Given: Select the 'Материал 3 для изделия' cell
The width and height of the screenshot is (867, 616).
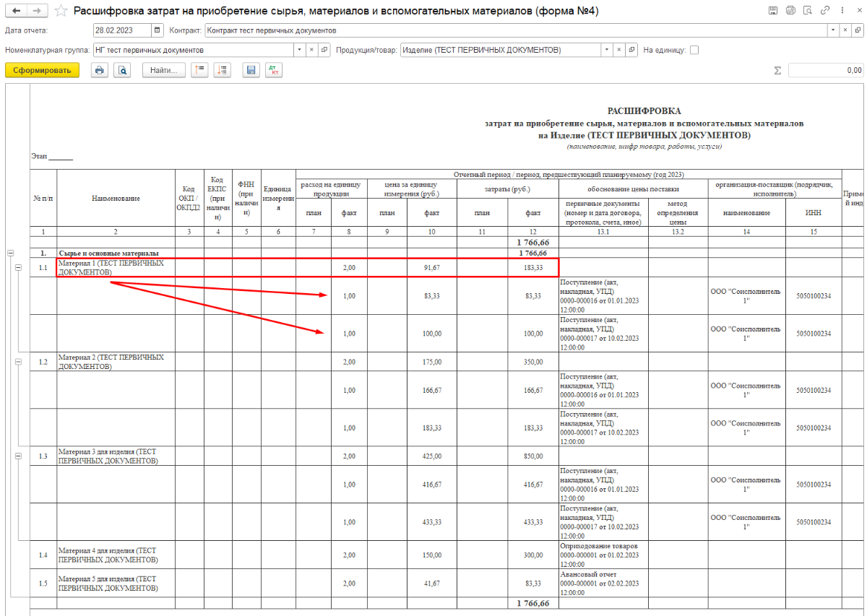Looking at the screenshot, I should click(x=116, y=456).
